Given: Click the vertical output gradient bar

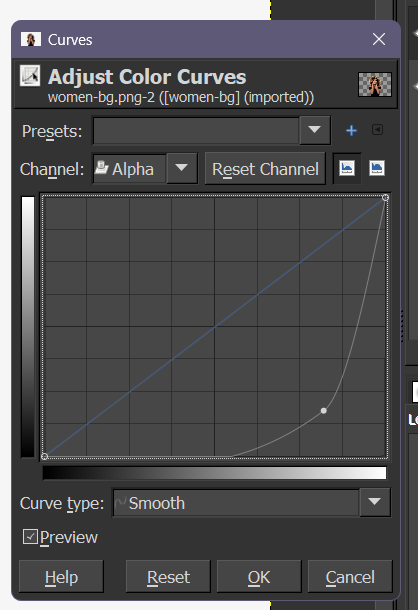Looking at the screenshot, I should click(x=28, y=327).
